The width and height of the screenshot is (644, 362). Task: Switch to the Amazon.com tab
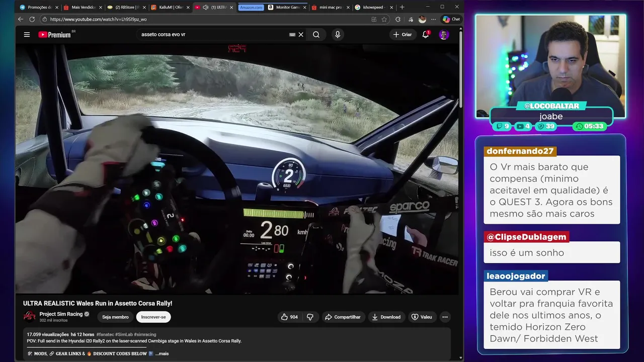pyautogui.click(x=251, y=7)
